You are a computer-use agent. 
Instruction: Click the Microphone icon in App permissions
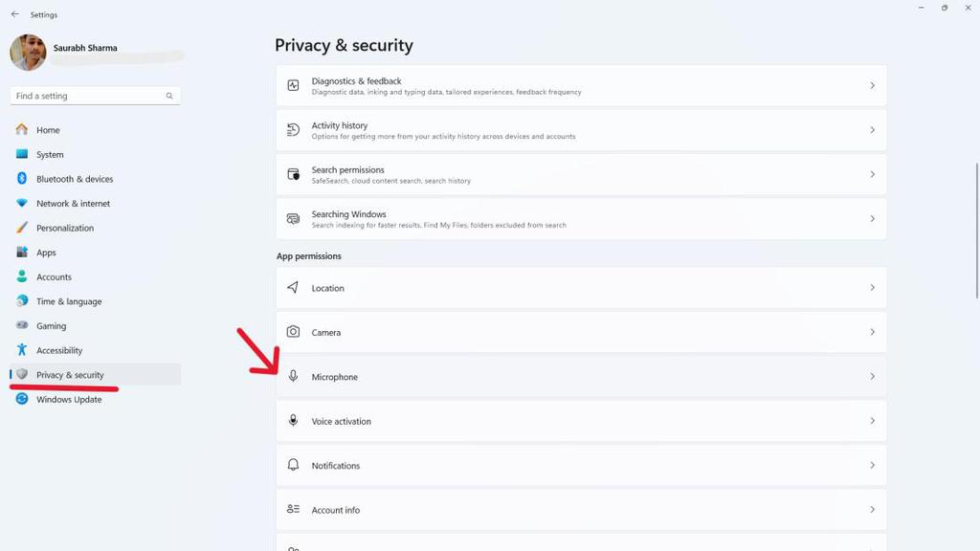(293, 377)
